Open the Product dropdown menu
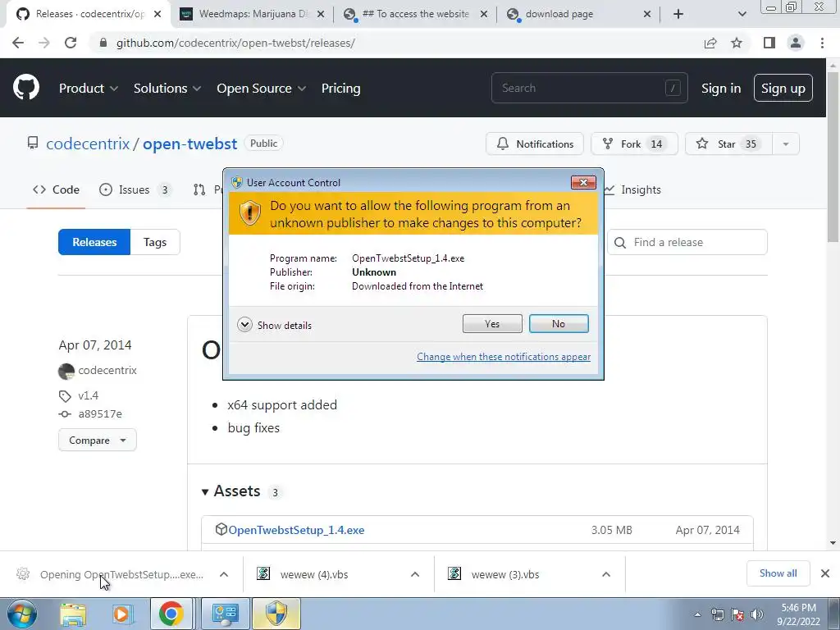 tap(89, 88)
